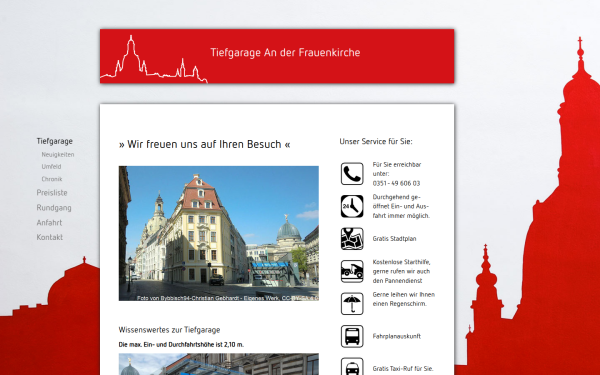
Task: Click the phone number 0351-49 606 03
Action: click(x=396, y=183)
